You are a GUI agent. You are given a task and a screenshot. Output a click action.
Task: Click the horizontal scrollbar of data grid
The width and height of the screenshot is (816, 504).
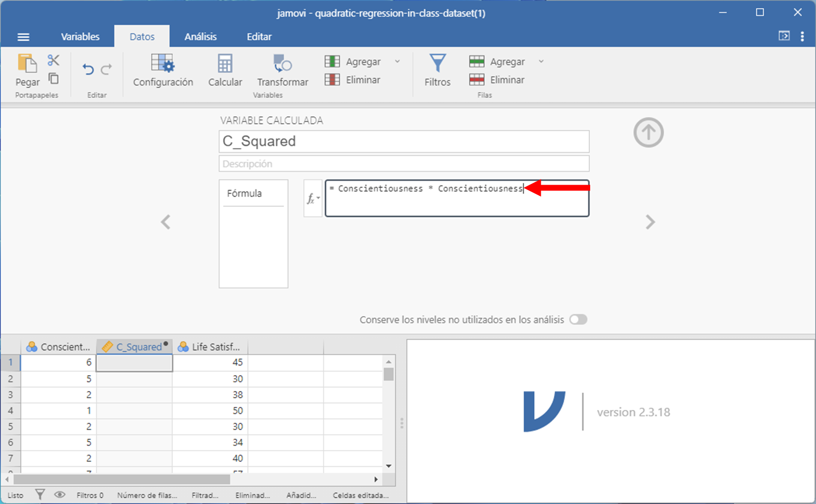coord(121,479)
